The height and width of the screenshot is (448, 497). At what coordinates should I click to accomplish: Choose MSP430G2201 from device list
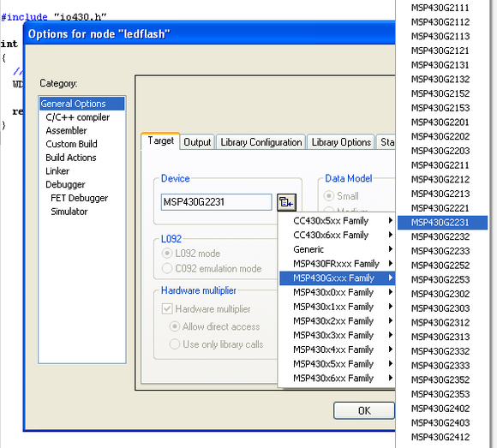click(x=442, y=122)
